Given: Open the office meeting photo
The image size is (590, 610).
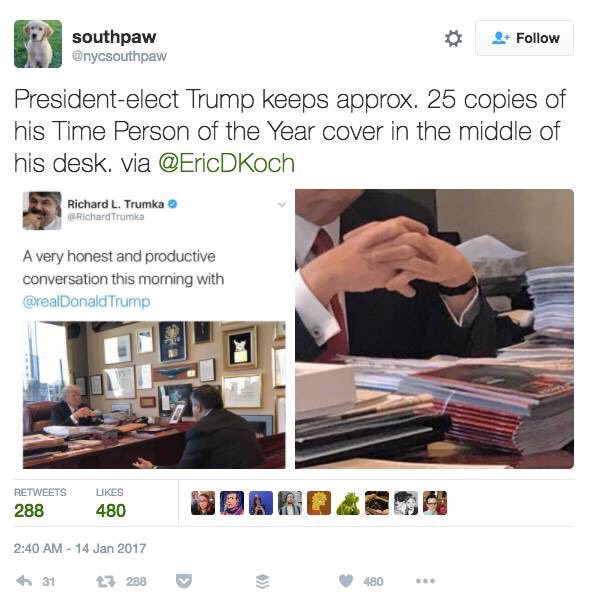Looking at the screenshot, I should tap(154, 394).
